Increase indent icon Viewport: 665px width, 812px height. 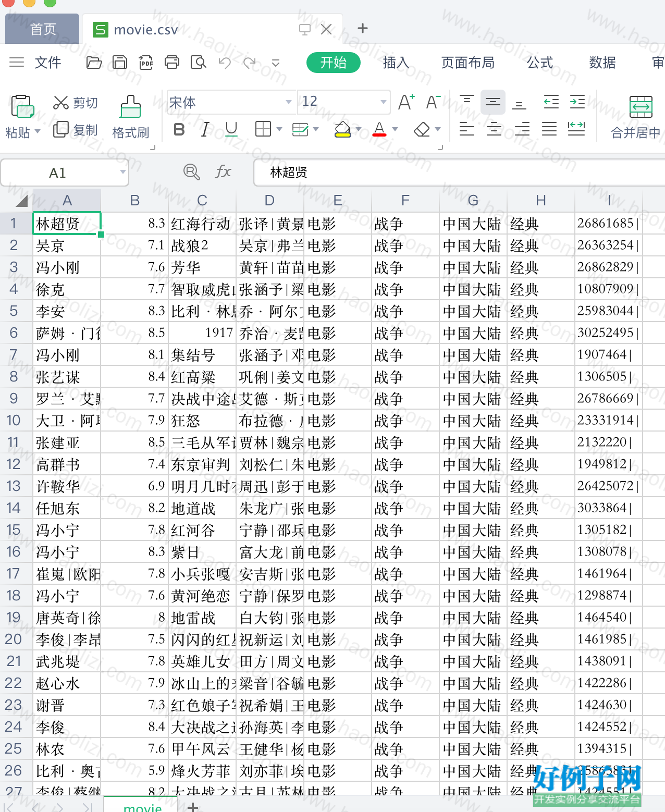pyautogui.click(x=577, y=102)
